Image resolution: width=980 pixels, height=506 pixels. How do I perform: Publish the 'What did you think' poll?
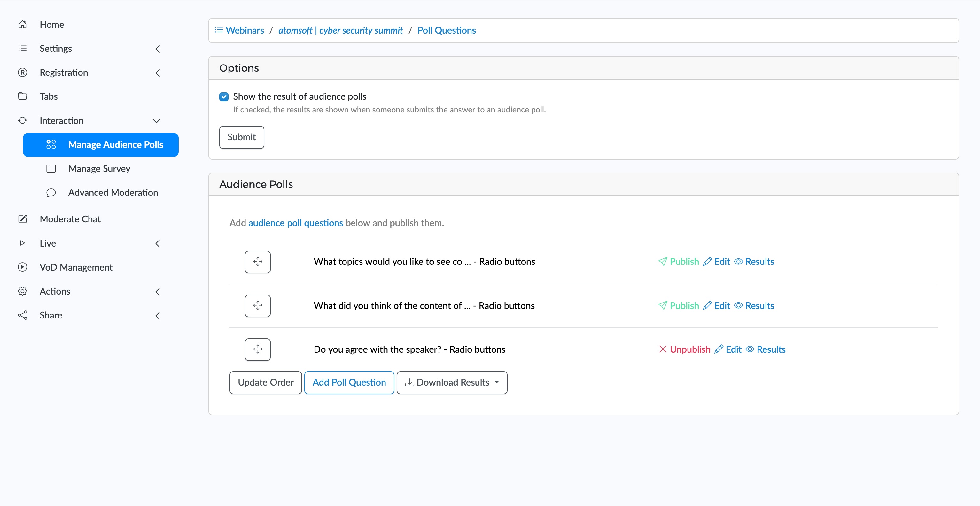coord(684,306)
